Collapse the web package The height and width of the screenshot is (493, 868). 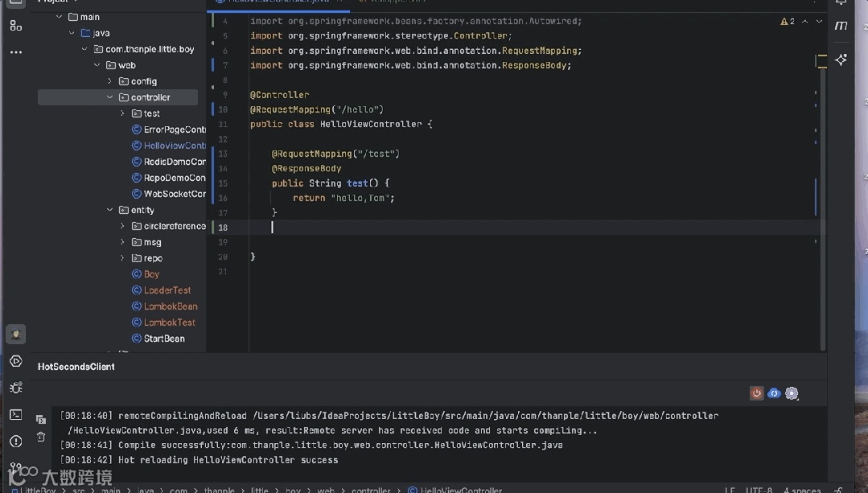[x=97, y=65]
